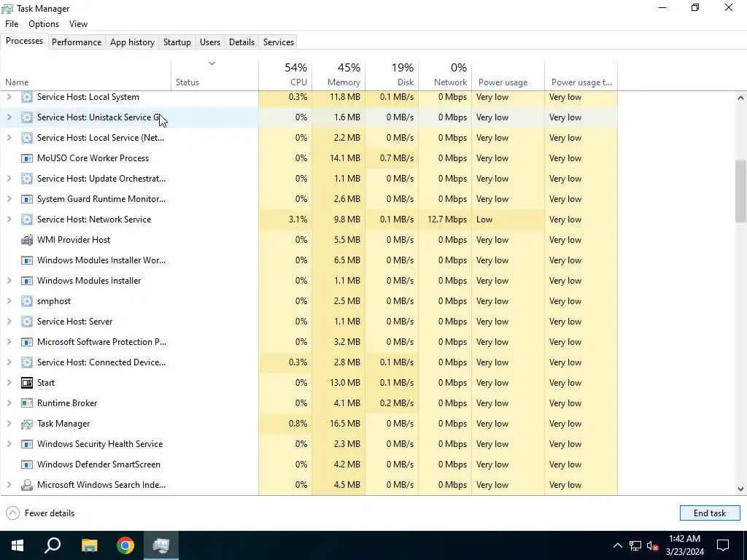Click the Microsoft Software Protection Platform icon
Image resolution: width=747 pixels, height=560 pixels.
tap(27, 342)
